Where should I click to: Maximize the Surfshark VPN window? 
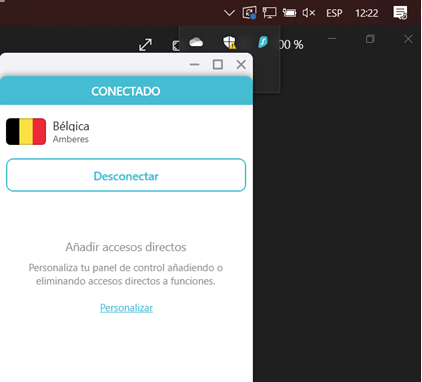(218, 64)
